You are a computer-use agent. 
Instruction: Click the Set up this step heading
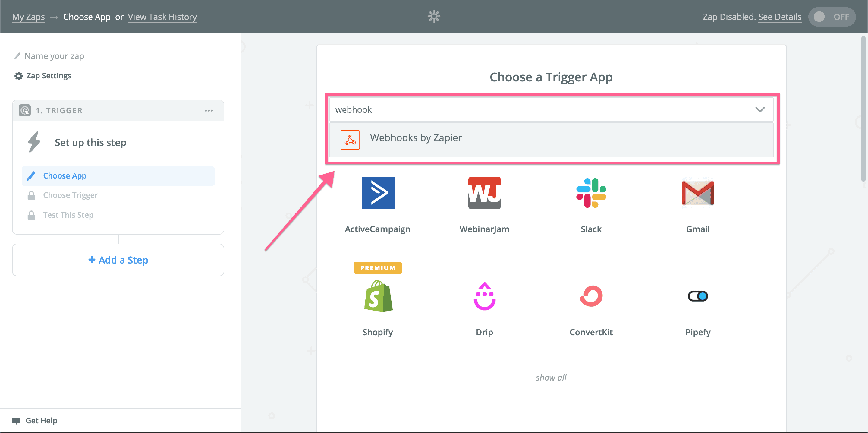coord(90,142)
